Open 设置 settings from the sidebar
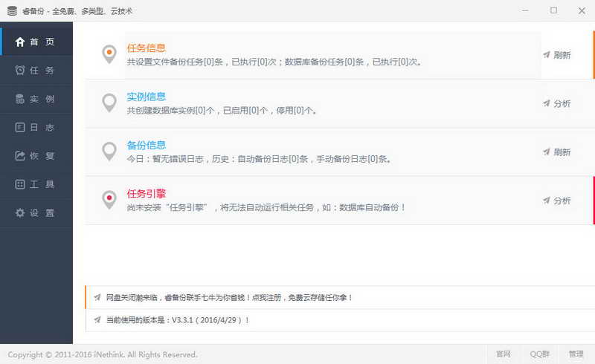Viewport: 595px width, 364px height. pos(36,213)
